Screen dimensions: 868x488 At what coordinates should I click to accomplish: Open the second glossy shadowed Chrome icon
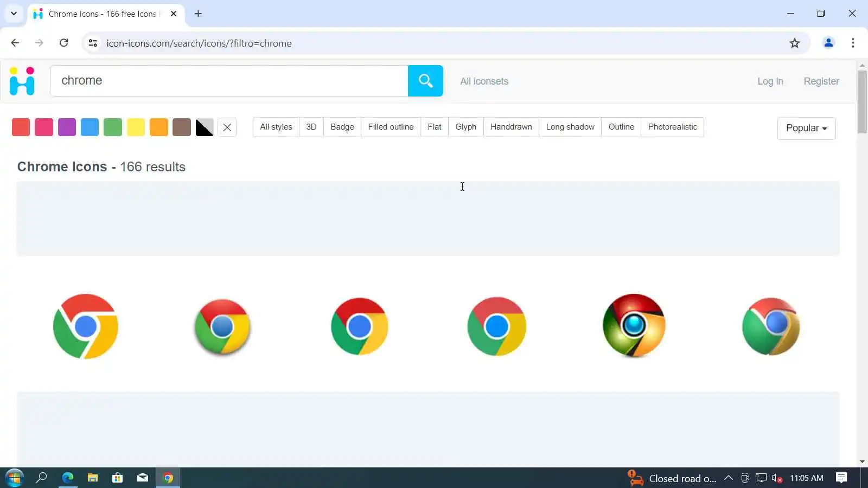[222, 327]
